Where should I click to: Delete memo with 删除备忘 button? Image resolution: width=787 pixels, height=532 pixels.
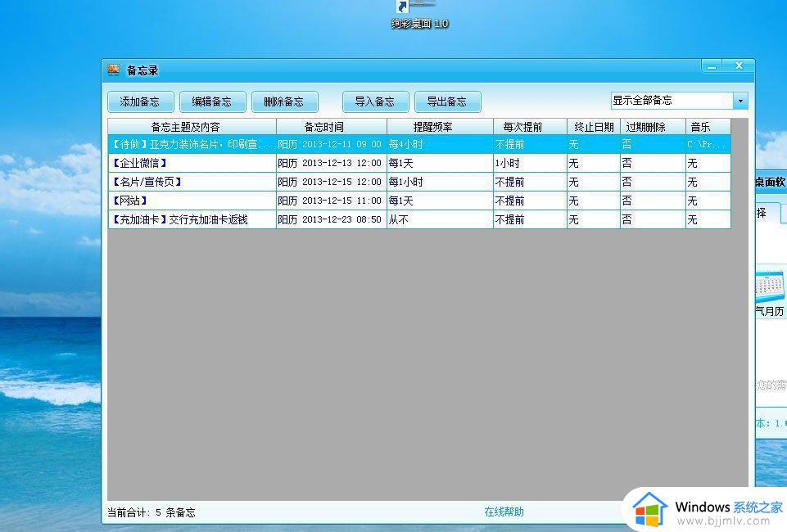click(x=285, y=101)
